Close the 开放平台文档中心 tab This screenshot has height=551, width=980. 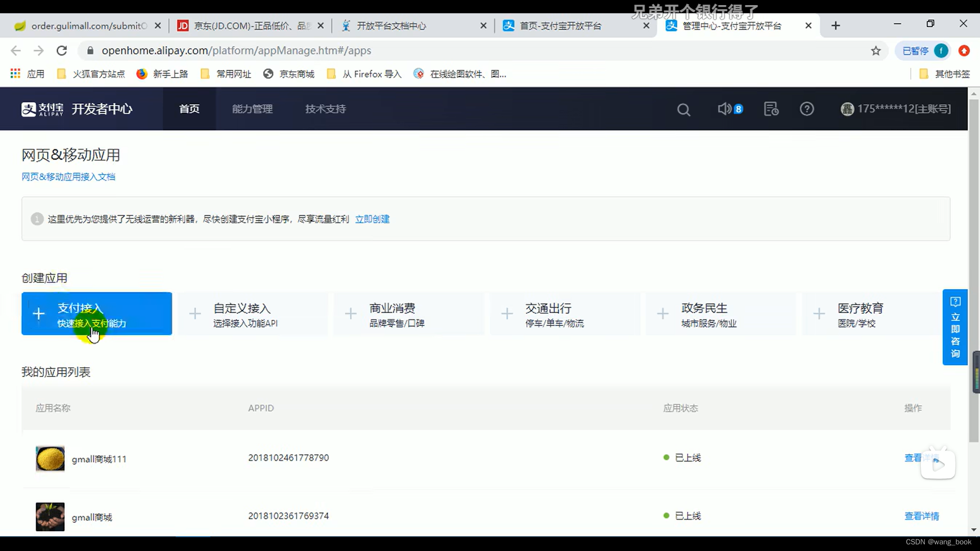[483, 26]
